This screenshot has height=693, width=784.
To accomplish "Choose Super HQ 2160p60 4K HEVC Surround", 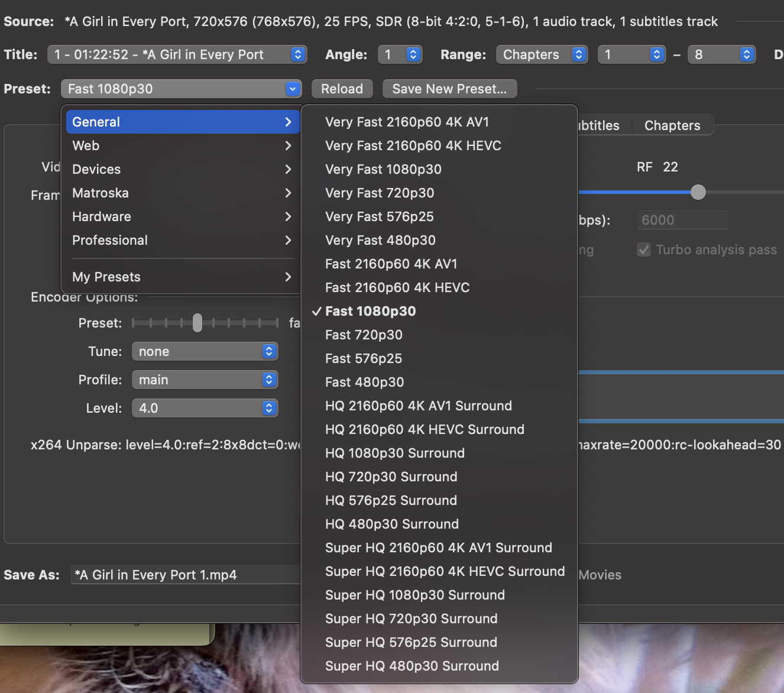I will (439, 571).
